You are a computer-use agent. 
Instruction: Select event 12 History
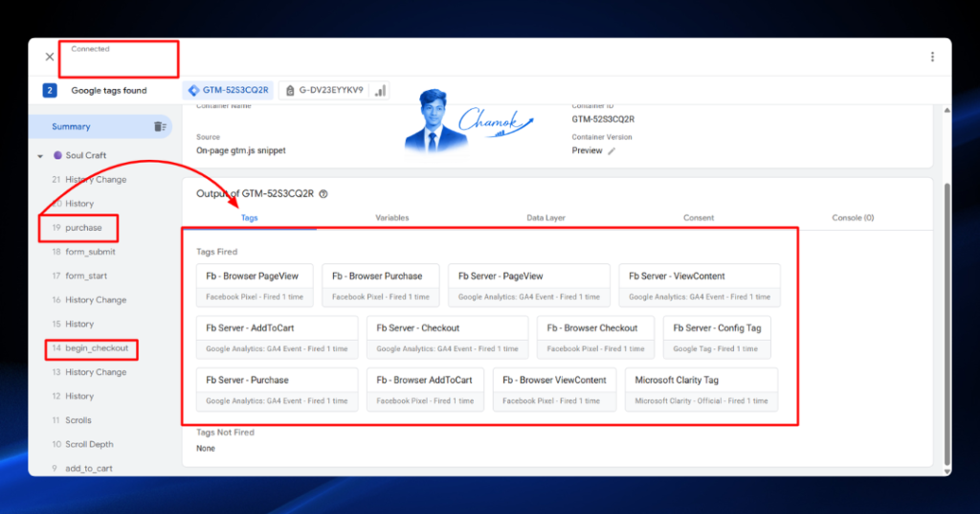pyautogui.click(x=73, y=396)
